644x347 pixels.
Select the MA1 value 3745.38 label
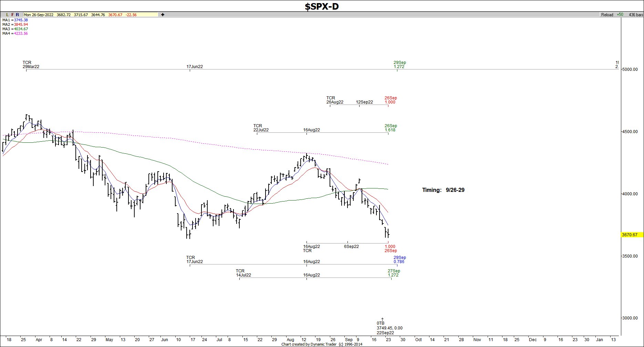[21, 20]
